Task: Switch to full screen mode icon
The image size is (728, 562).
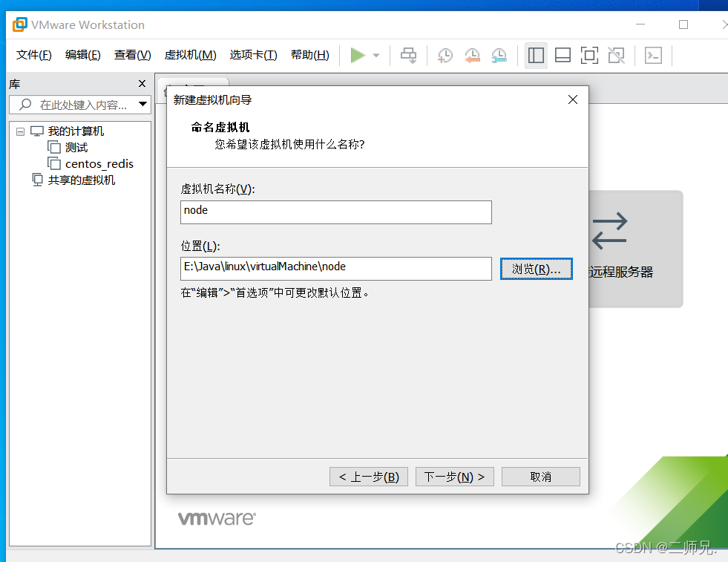Action: pos(589,55)
